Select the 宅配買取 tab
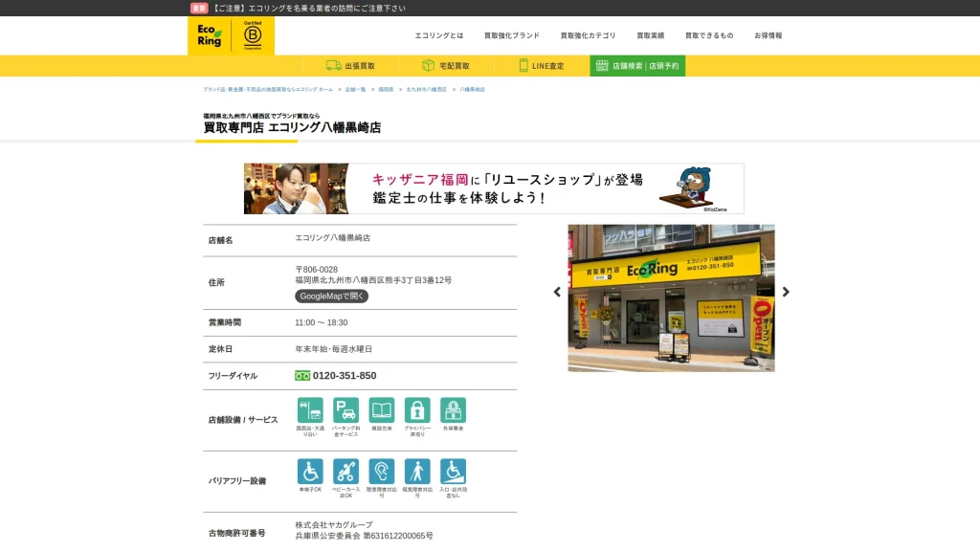 tap(446, 66)
